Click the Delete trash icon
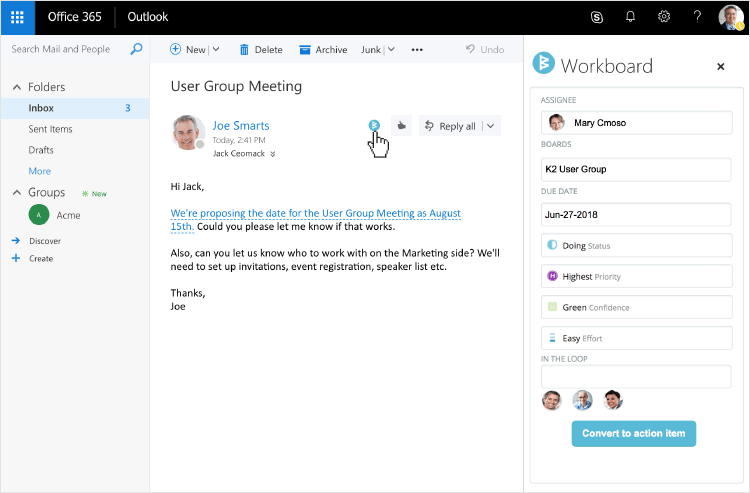 [x=244, y=50]
